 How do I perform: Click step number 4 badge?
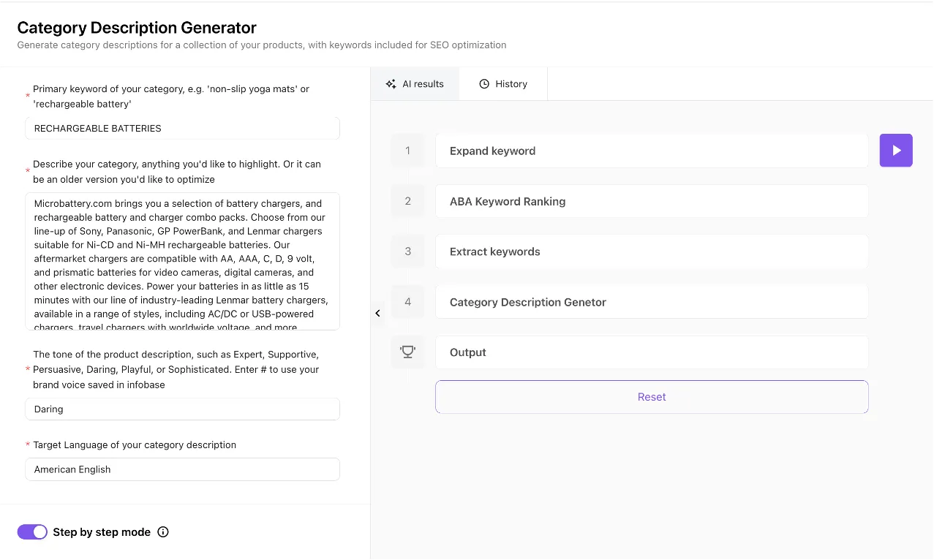coord(407,302)
